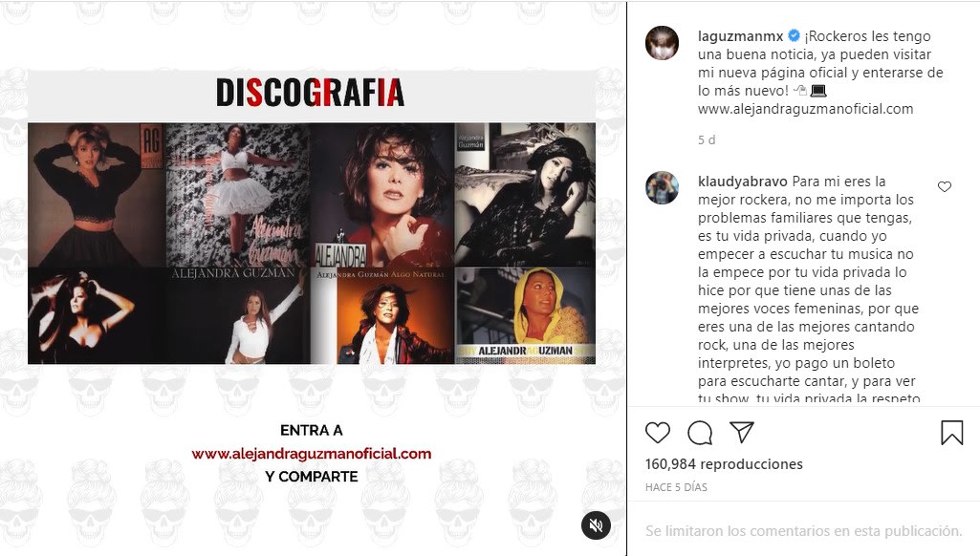Share post via paper plane icon
980x556 pixels.
pos(742,433)
